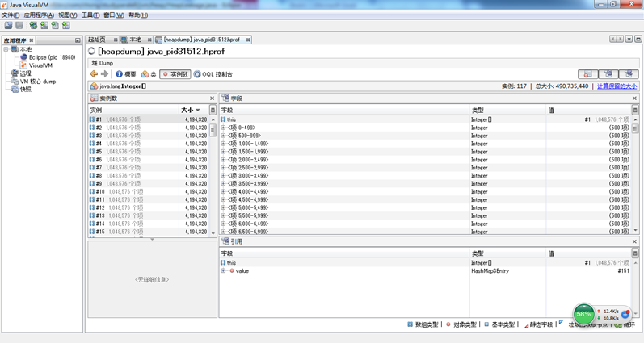Select the VisualVM application node
The height and width of the screenshot is (343, 644).
point(36,65)
